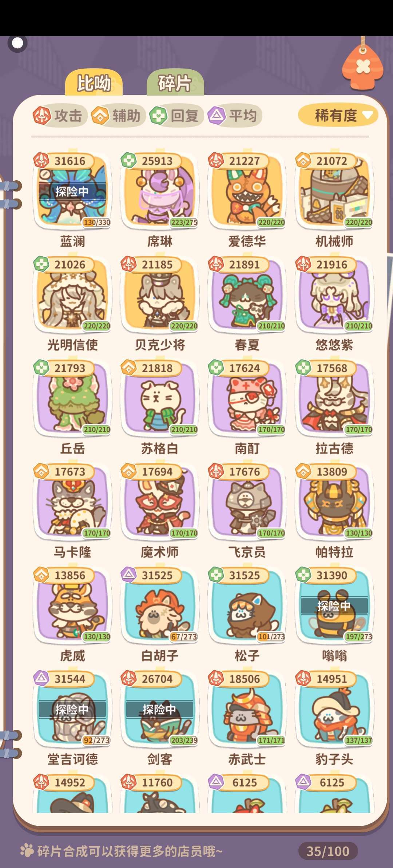Pick the 苏格白 dog character
This screenshot has height=868, width=393.
[160, 398]
